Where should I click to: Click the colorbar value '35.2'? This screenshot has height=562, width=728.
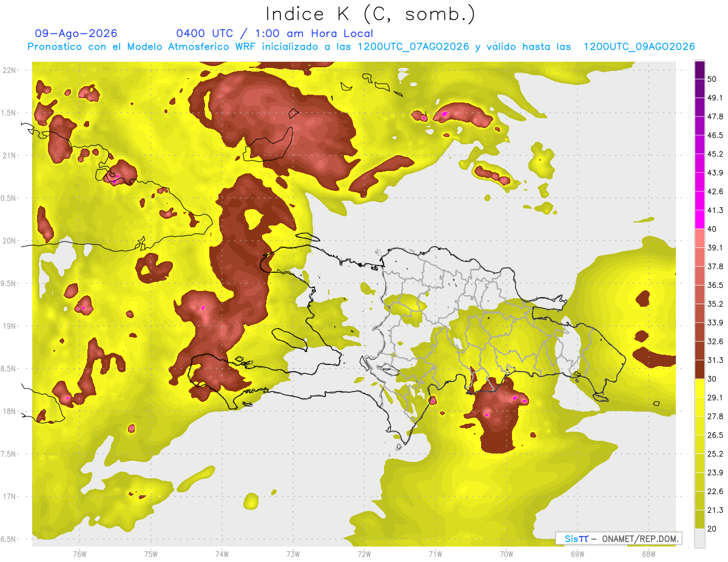715,304
